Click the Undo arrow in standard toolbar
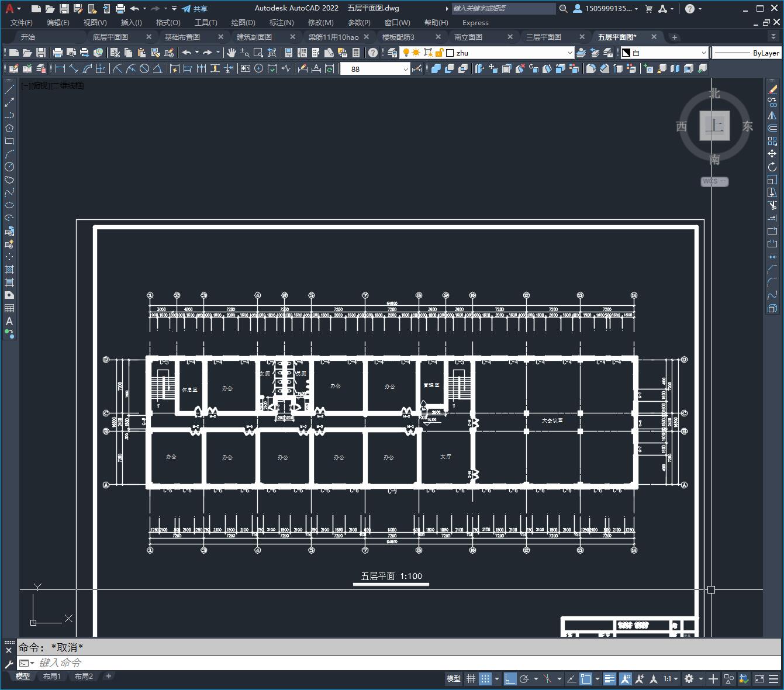 pyautogui.click(x=186, y=53)
